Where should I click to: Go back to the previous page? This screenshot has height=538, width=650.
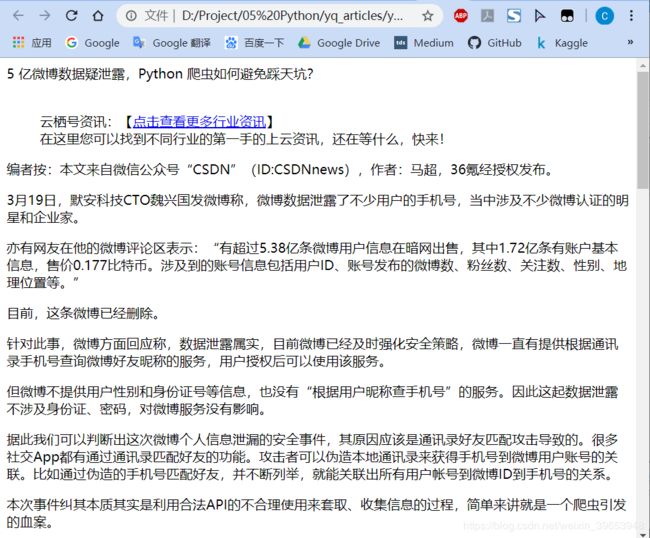pyautogui.click(x=18, y=16)
